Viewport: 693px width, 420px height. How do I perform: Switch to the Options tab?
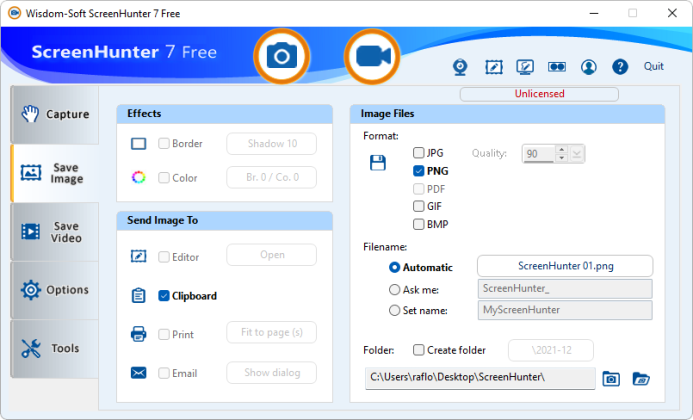tap(55, 290)
